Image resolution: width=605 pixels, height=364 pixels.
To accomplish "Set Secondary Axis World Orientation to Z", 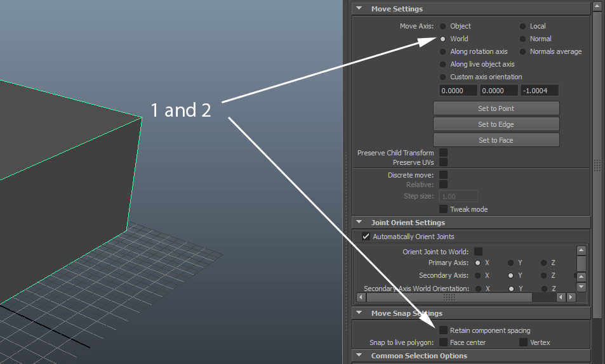I will pyautogui.click(x=545, y=289).
